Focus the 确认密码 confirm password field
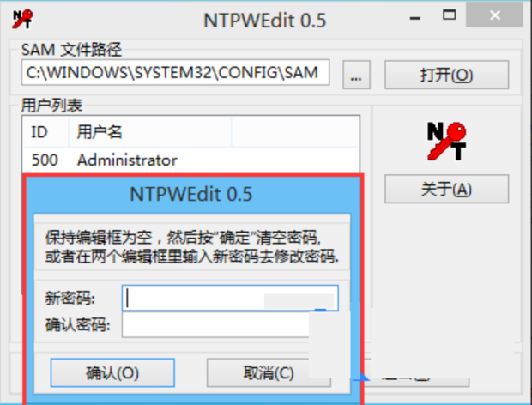Viewport: 532px width, 405px height. coord(215,324)
